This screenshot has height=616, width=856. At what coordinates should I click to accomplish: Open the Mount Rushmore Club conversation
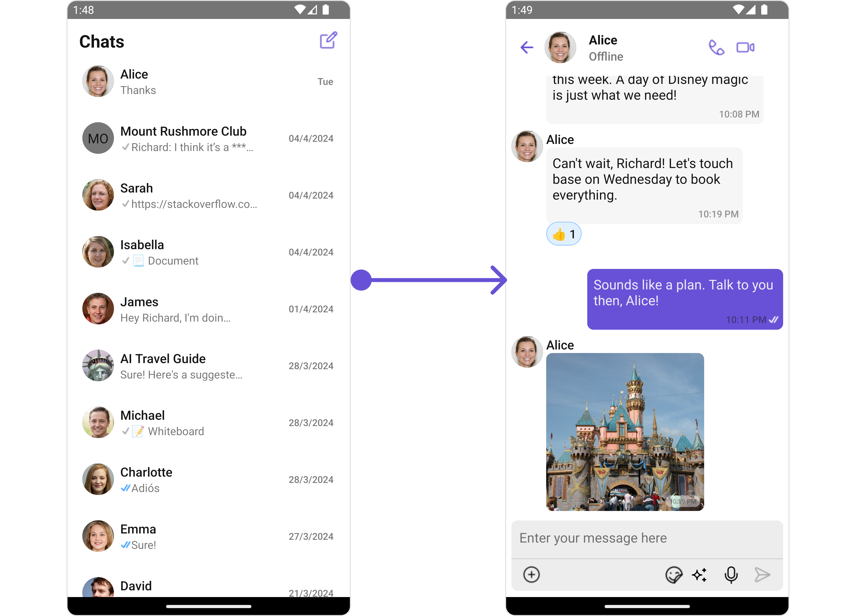(x=208, y=139)
